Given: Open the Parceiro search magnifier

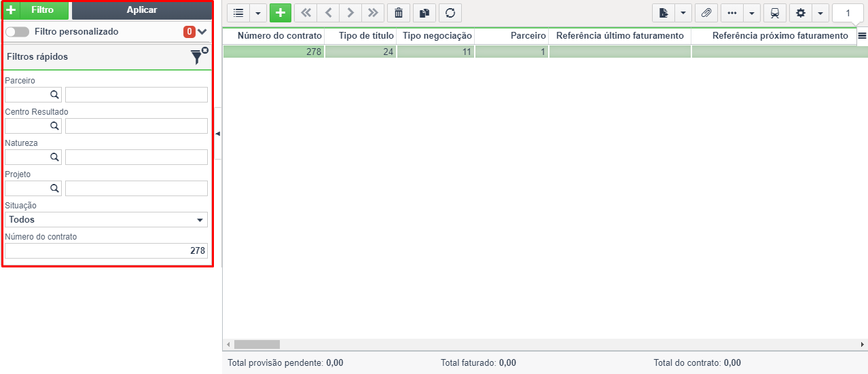Looking at the screenshot, I should pos(54,94).
